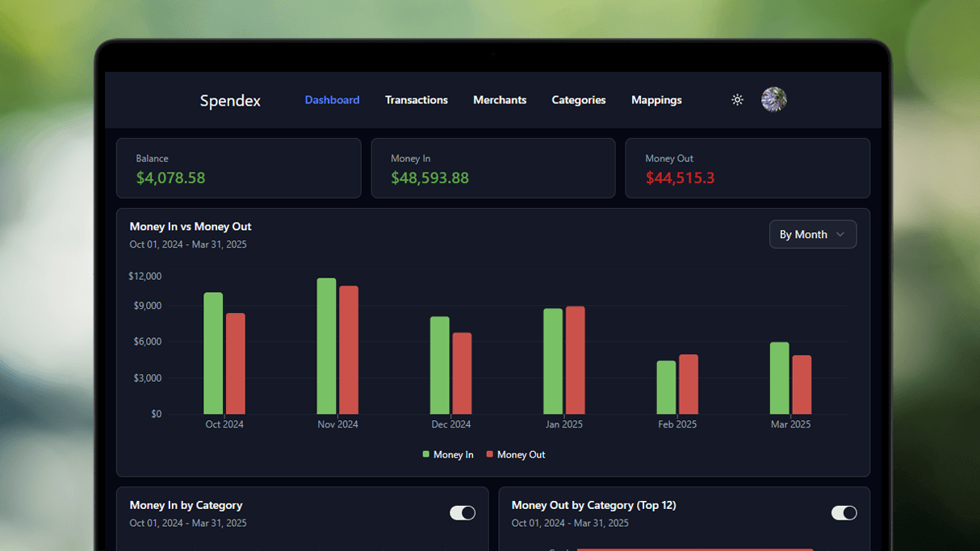Toggle light/dark theme sun icon
Image resolution: width=980 pixels, height=551 pixels.
[737, 100]
